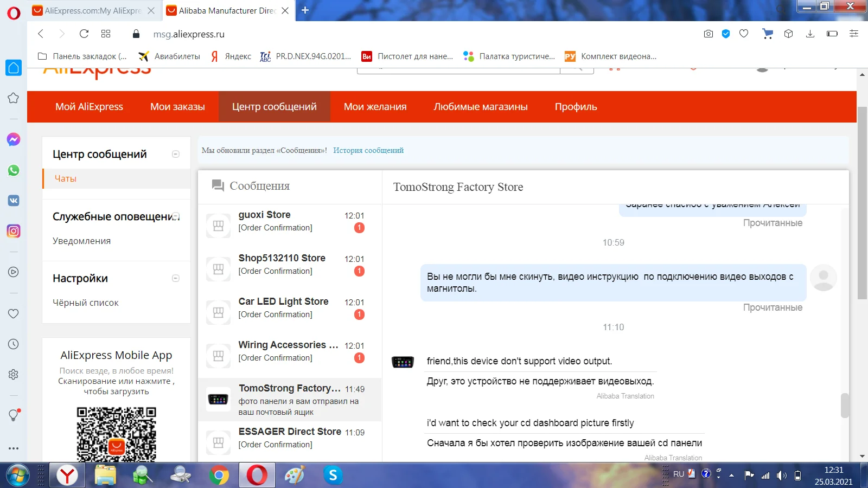Open browser downloads arrow icon

pos(810,34)
